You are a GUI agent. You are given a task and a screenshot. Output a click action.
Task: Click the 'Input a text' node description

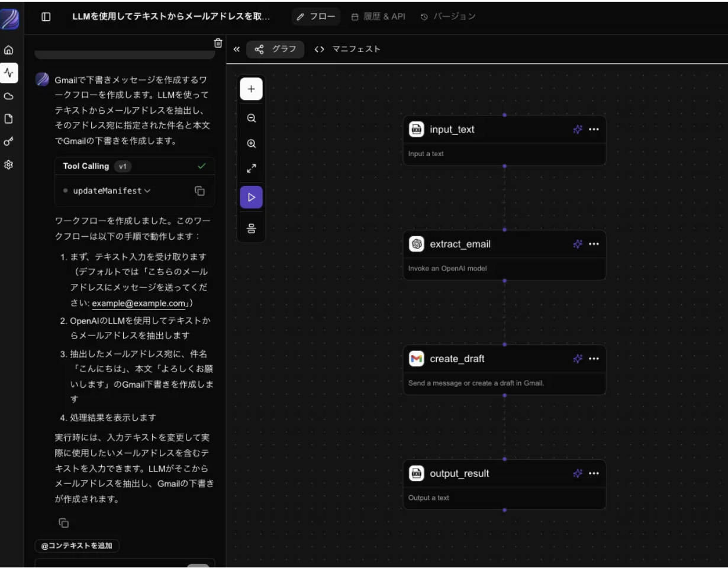426,154
